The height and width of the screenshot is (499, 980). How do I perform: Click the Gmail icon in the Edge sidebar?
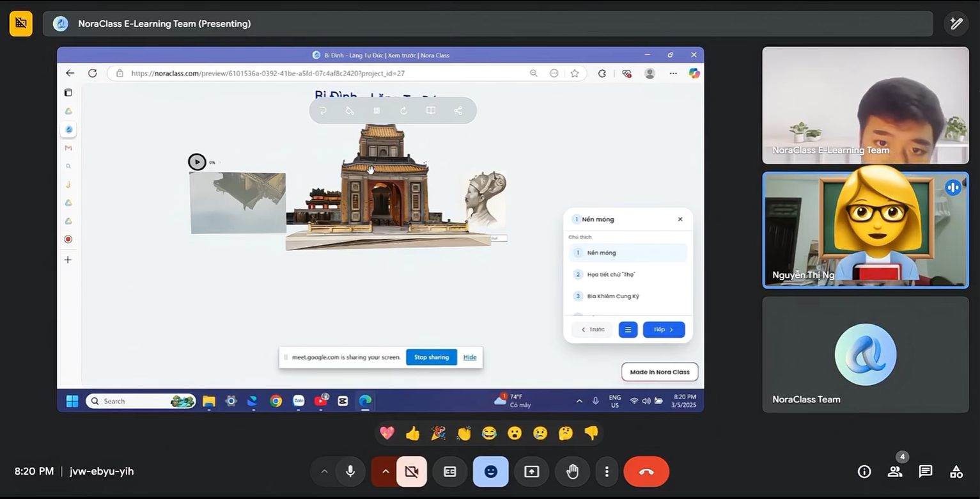coord(68,148)
